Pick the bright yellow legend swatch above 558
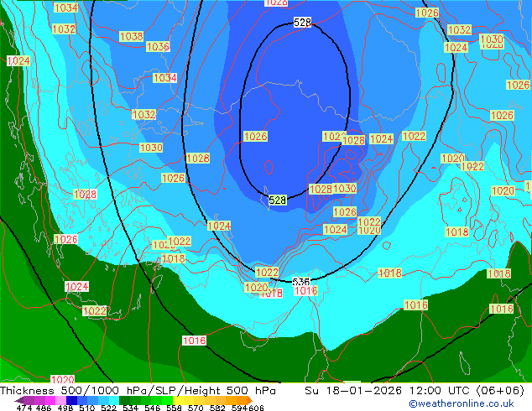 click(178, 400)
